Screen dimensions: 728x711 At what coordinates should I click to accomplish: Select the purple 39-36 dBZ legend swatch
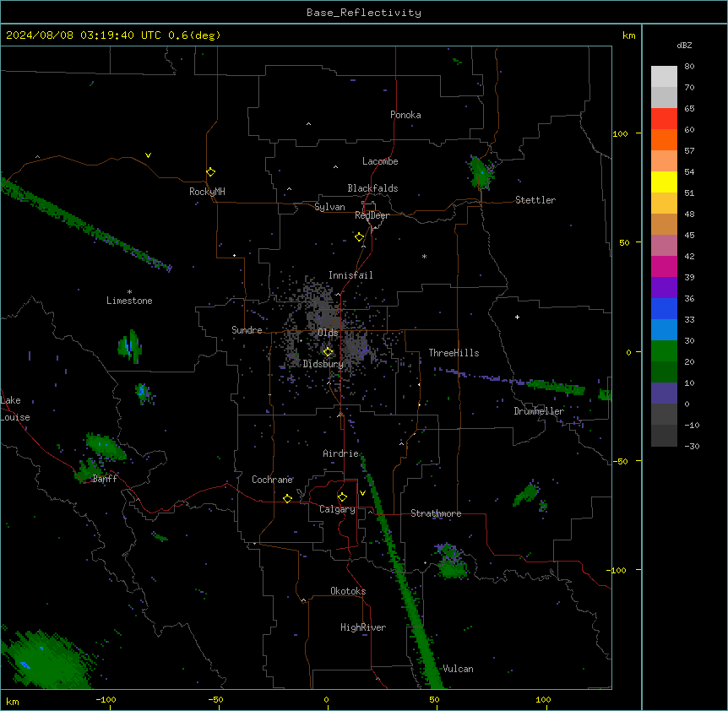pos(664,288)
